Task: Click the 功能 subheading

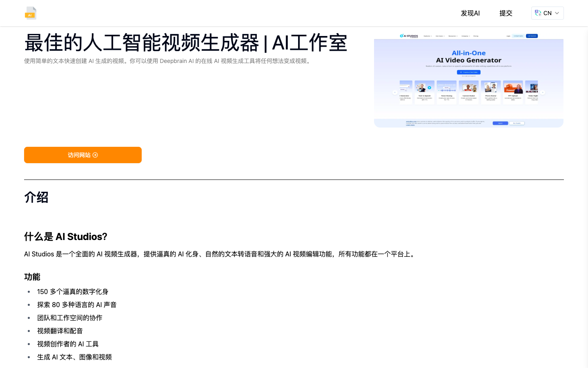Action: tap(32, 277)
